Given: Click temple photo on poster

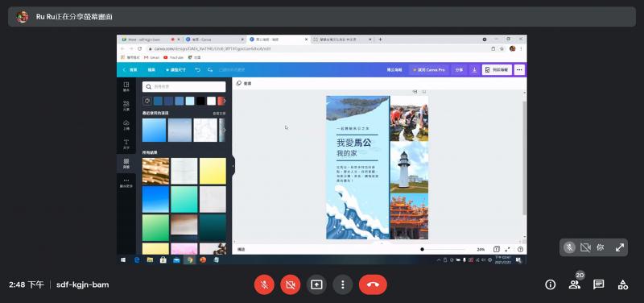Looking at the screenshot, I should pos(409,216).
